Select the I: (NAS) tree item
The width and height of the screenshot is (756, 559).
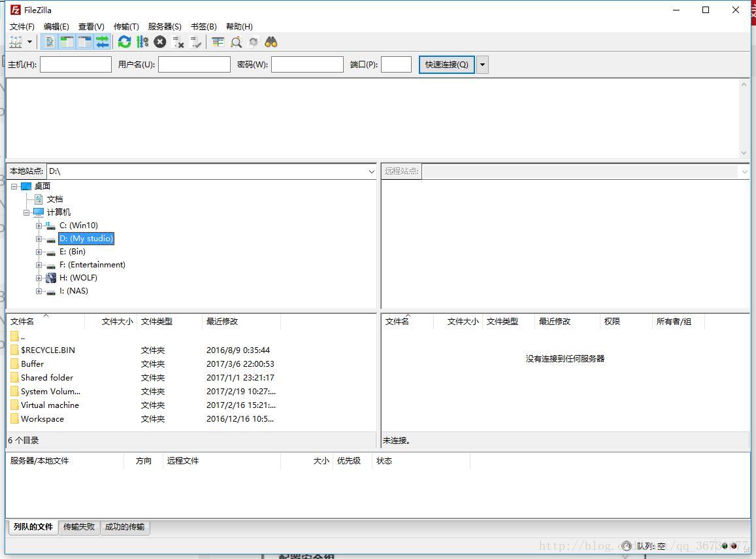73,291
